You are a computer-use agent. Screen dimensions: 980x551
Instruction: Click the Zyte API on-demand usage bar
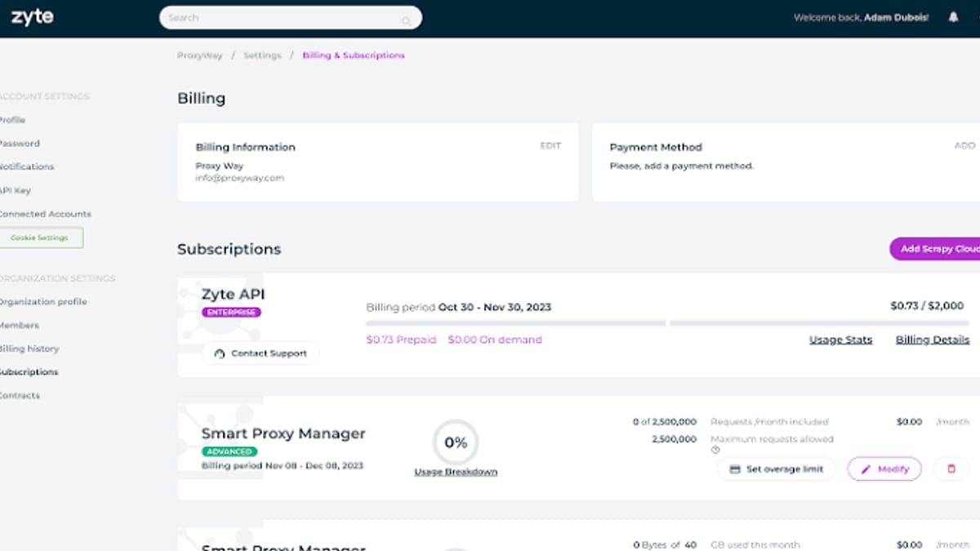tap(819, 323)
